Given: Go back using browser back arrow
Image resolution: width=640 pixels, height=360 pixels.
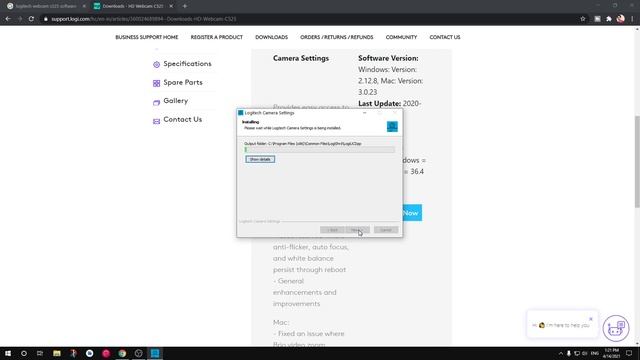Looking at the screenshot, I should click(x=8, y=19).
